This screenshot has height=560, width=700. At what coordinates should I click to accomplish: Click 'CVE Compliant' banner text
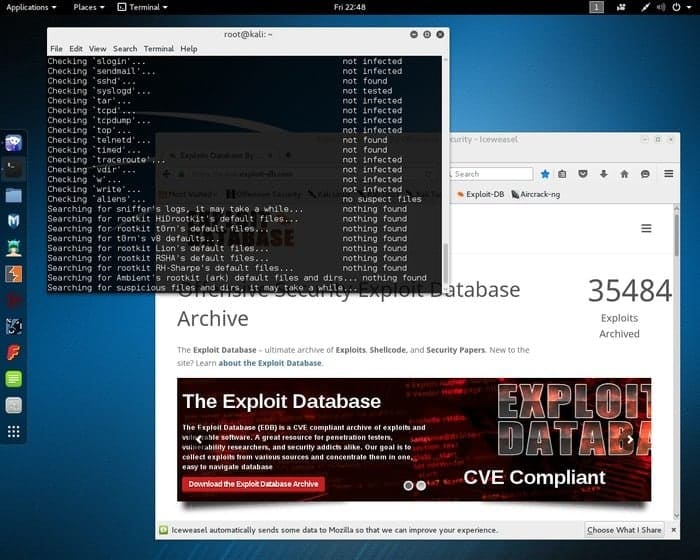(x=534, y=477)
